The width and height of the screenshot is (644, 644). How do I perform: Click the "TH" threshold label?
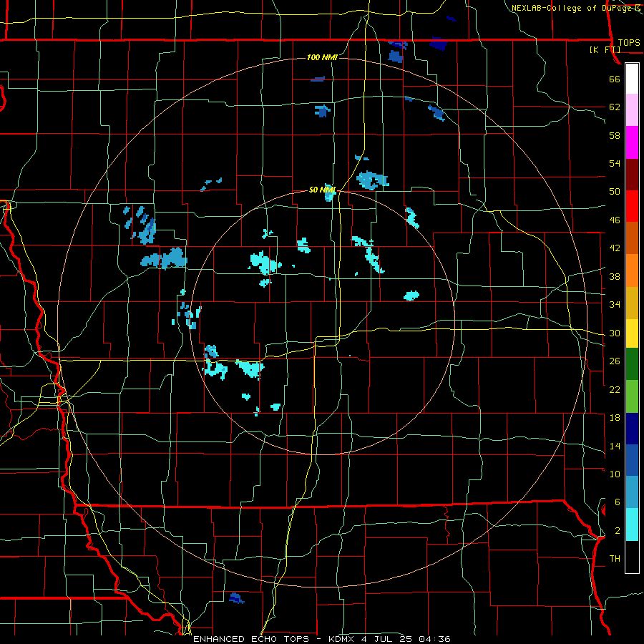point(615,559)
